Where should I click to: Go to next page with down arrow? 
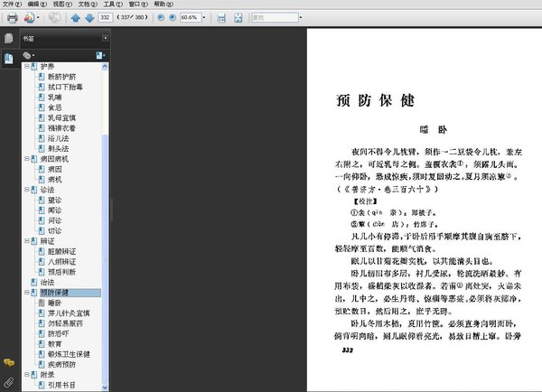[89, 18]
